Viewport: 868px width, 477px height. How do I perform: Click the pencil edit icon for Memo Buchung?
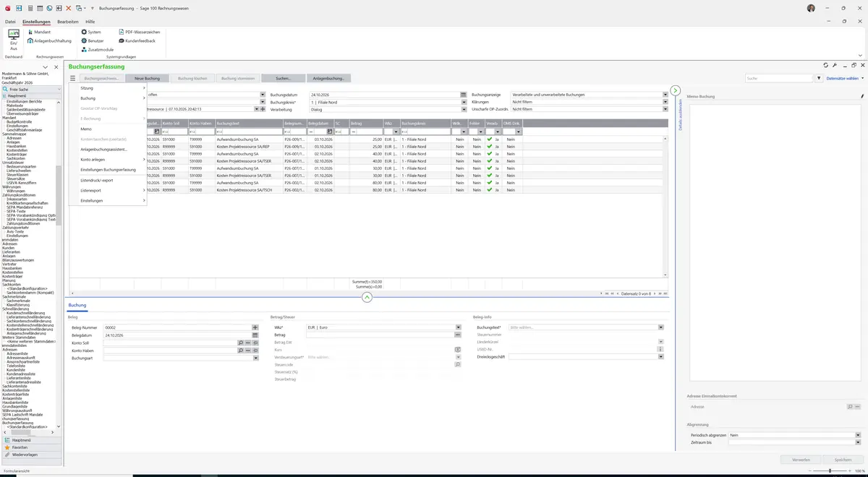point(862,96)
